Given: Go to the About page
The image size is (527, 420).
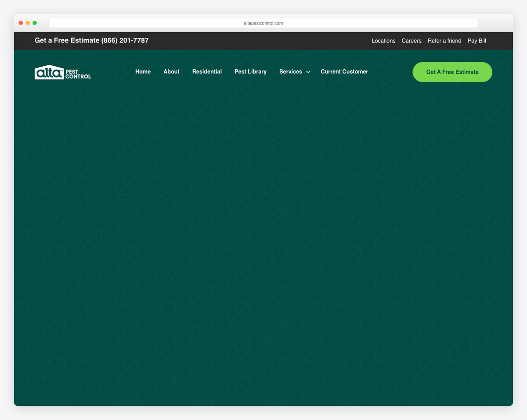Looking at the screenshot, I should [171, 72].
